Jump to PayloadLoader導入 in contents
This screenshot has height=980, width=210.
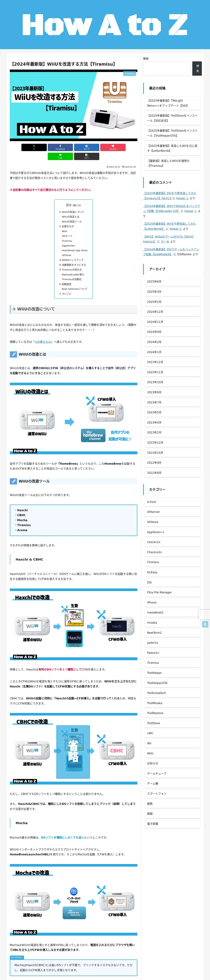(73, 275)
